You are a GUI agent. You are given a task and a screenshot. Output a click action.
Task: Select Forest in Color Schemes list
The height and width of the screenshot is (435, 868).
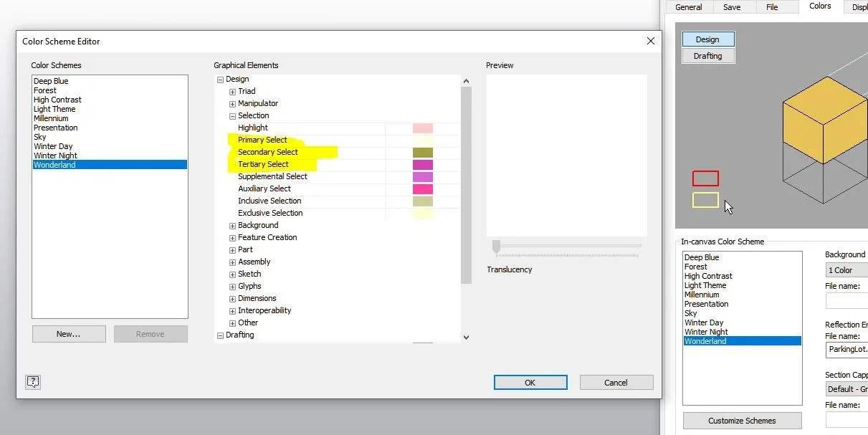coord(110,90)
